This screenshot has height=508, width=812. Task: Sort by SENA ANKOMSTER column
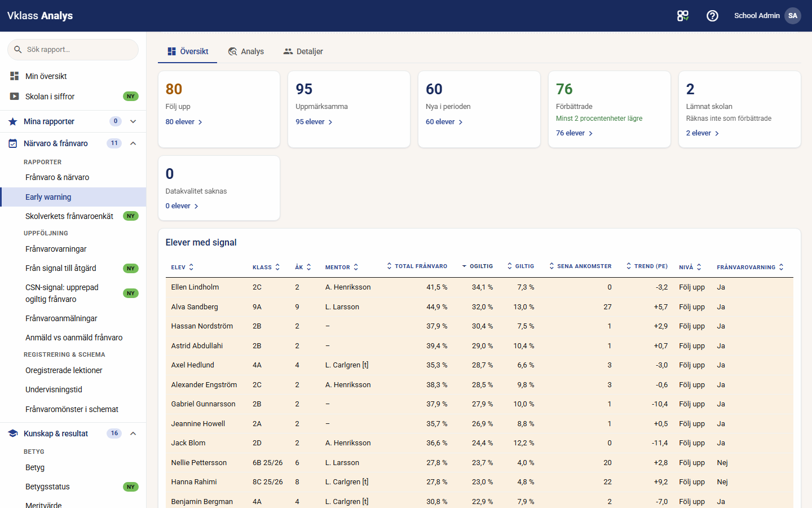pyautogui.click(x=580, y=266)
